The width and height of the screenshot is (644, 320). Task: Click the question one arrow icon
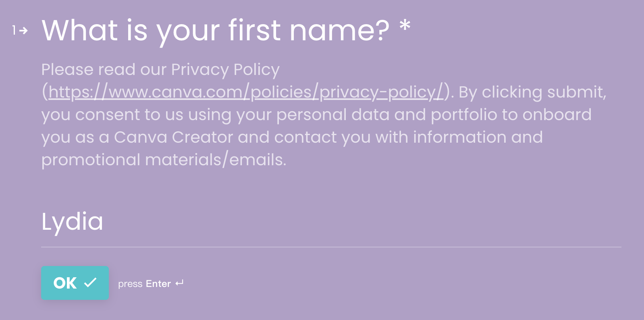[24, 31]
